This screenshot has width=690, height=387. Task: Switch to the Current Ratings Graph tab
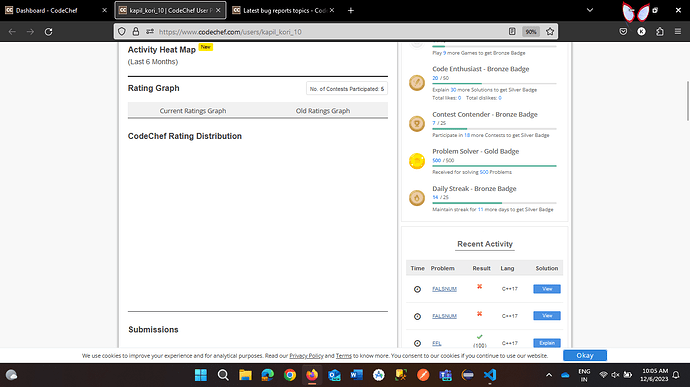point(193,111)
